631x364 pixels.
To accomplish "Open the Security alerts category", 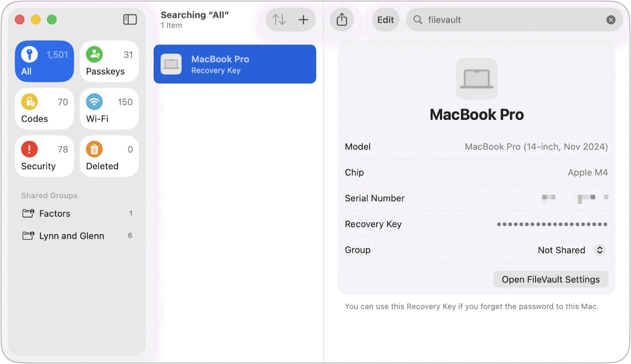I will (x=44, y=157).
